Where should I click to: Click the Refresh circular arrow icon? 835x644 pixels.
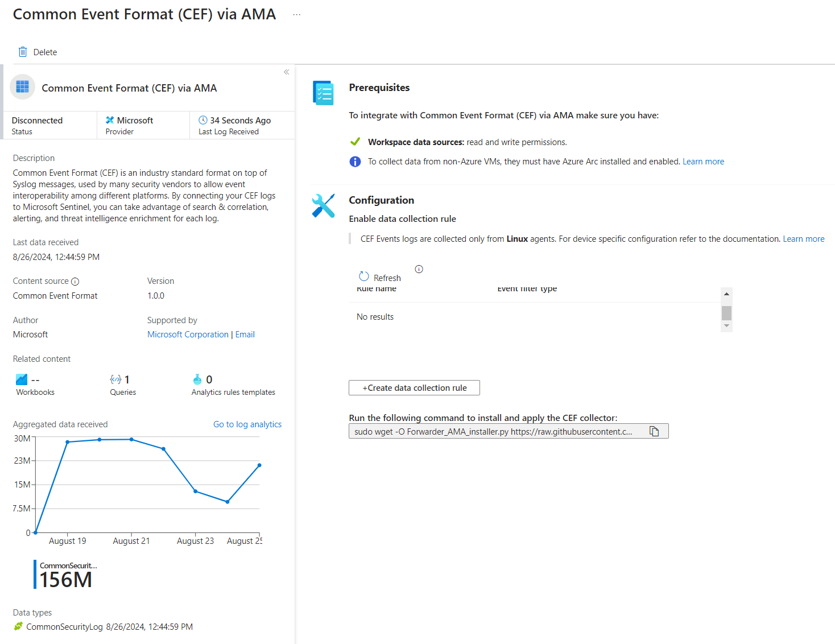364,276
